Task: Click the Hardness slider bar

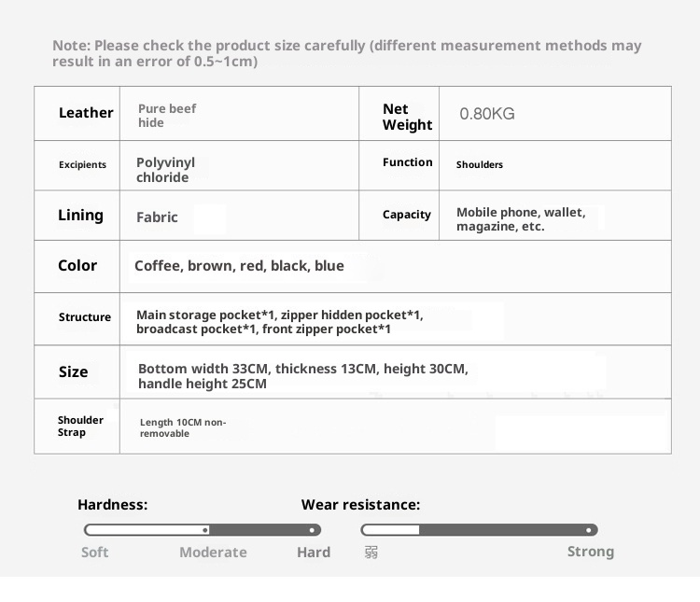Action: tap(203, 529)
